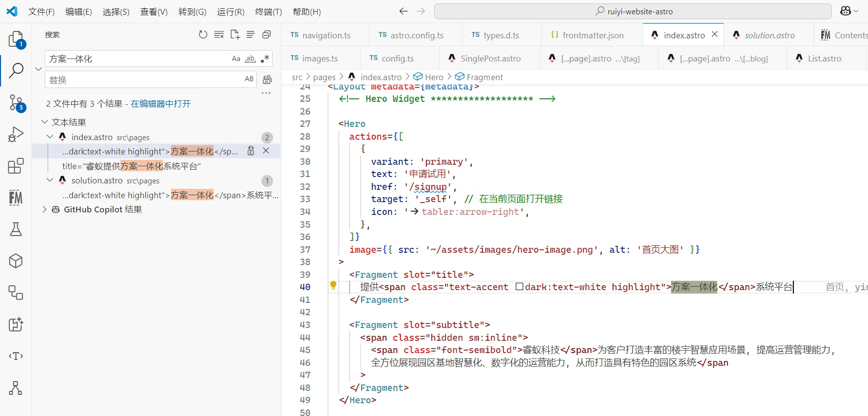Open the 帮助(H) menu

coord(307,12)
